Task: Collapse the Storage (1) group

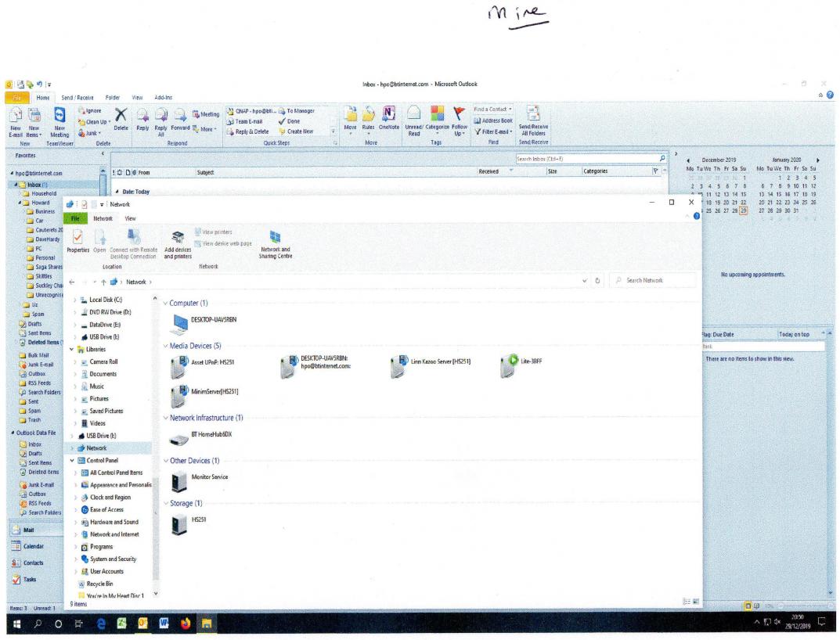Action: pyautogui.click(x=165, y=503)
